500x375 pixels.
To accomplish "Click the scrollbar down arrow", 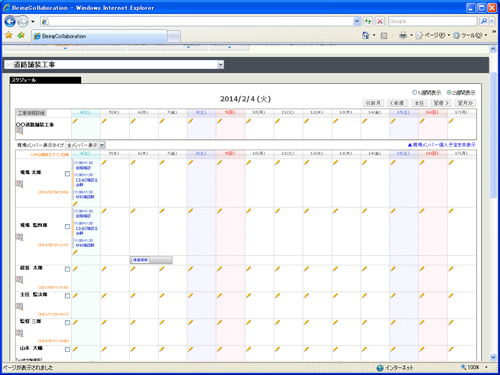I will [493, 357].
